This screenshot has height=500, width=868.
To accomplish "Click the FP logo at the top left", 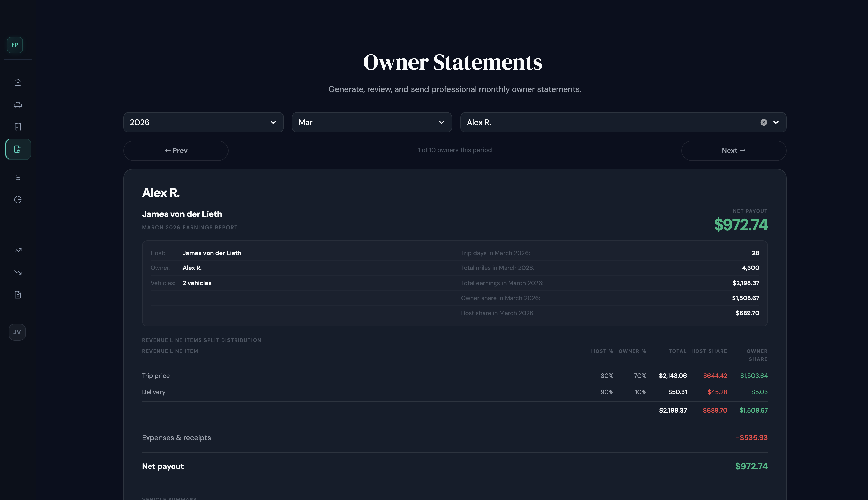I will click(14, 45).
